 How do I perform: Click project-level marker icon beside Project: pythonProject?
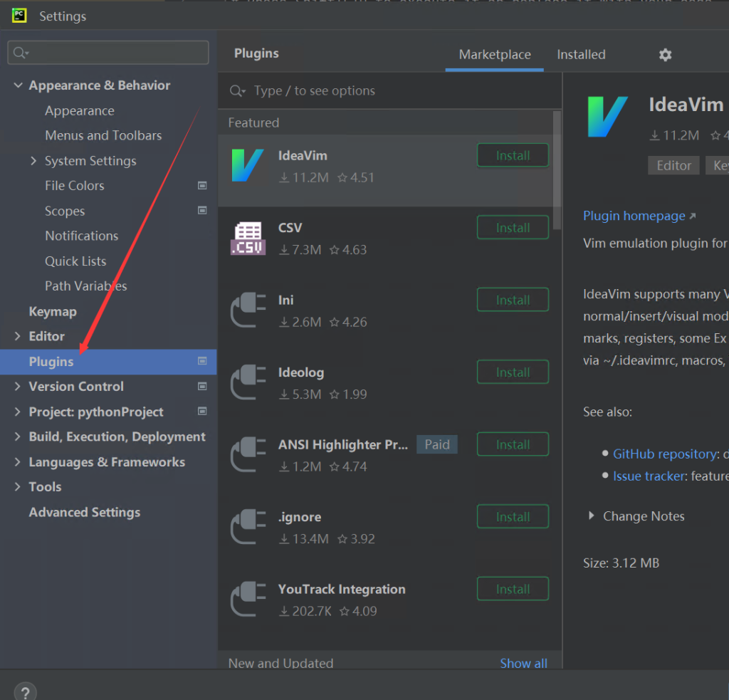(202, 411)
